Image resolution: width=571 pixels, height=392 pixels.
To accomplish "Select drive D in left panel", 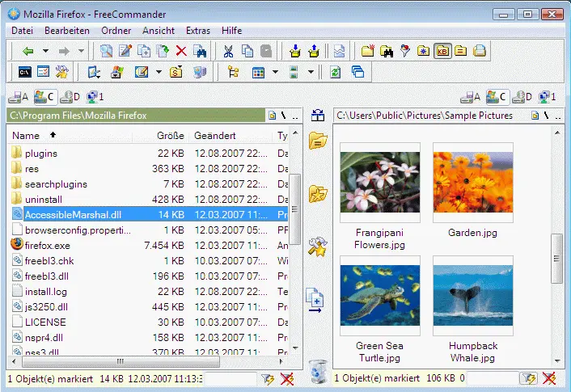I will [x=70, y=97].
